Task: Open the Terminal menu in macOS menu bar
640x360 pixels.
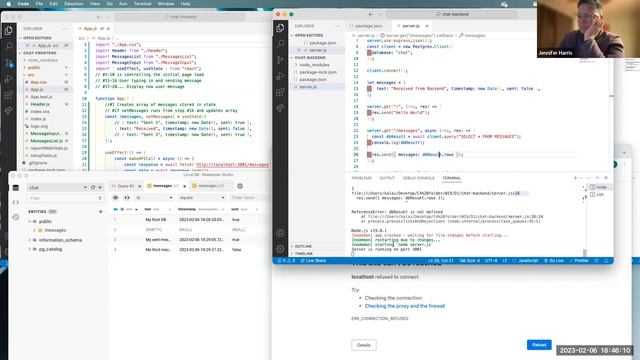Action: [x=142, y=4]
